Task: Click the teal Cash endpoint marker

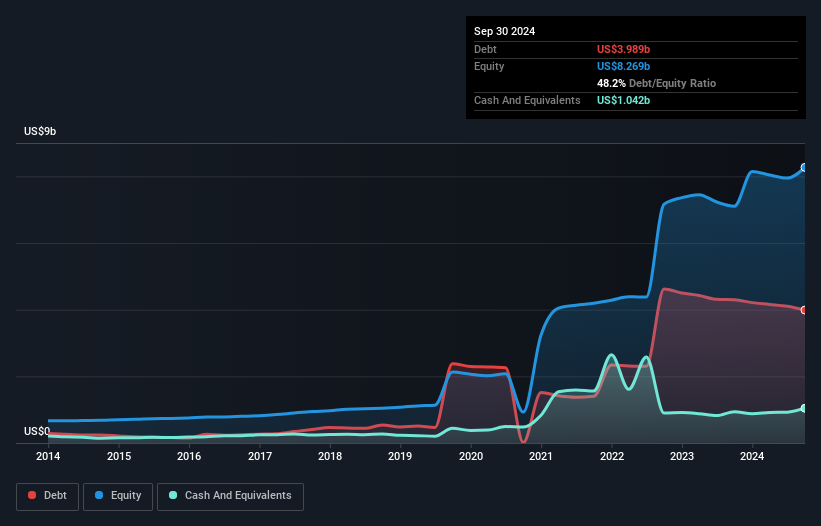Action: tap(804, 408)
